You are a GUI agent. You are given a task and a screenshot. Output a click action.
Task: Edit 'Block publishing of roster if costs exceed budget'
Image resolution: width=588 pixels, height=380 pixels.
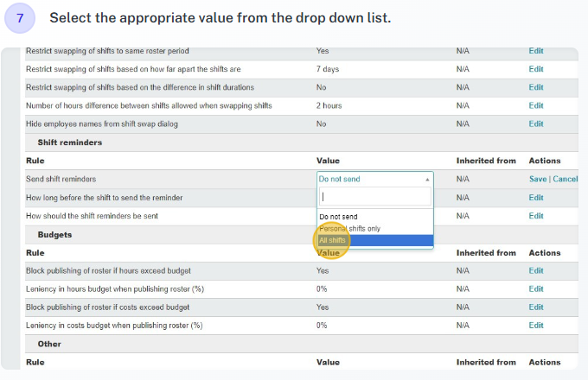coord(536,307)
